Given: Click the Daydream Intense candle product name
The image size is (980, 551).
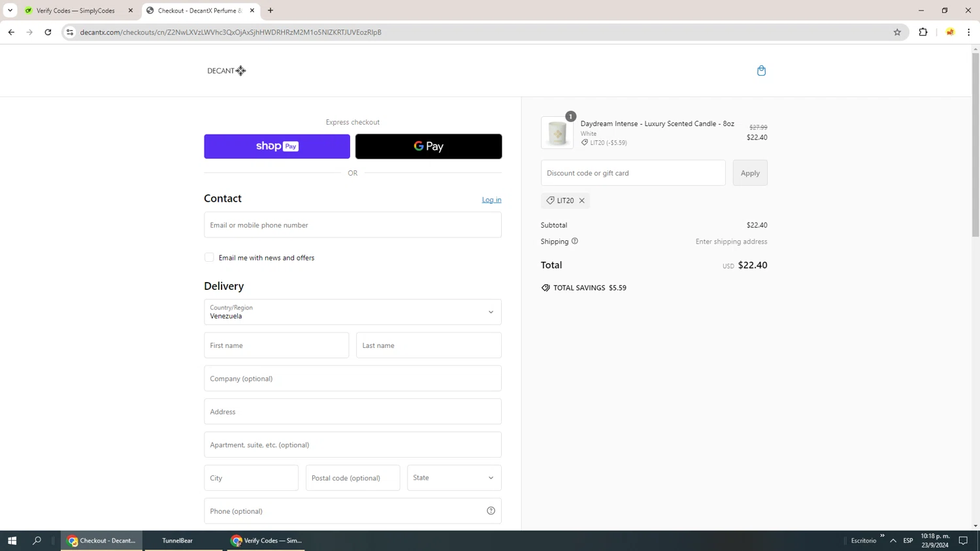Looking at the screenshot, I should 657,123.
